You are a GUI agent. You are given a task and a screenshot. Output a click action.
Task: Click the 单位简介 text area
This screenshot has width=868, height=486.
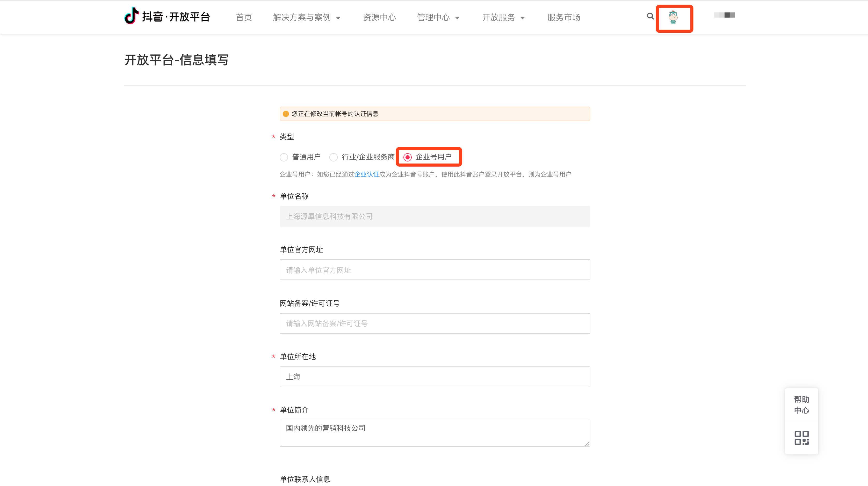point(435,433)
